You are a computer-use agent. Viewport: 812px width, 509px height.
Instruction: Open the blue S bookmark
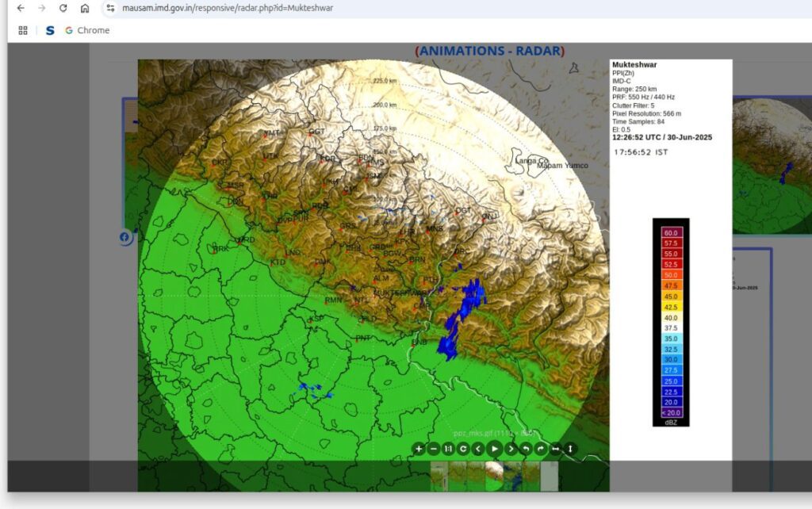click(50, 31)
